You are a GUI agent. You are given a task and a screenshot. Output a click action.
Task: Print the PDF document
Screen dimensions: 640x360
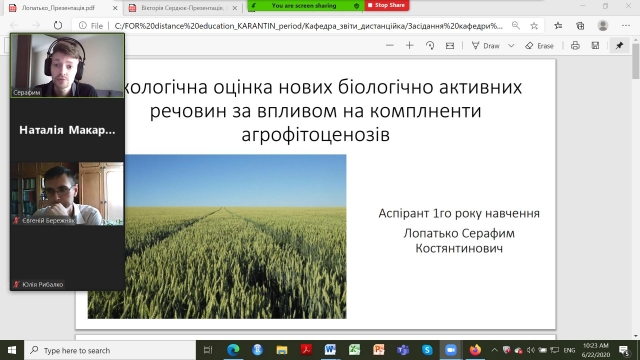point(575,46)
